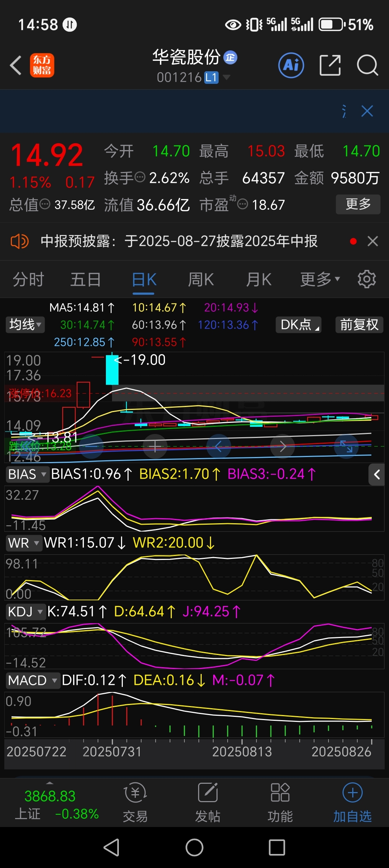Viewport: 389px width, 868px height.
Task: Tap the J:94.25 KDJ value
Action: coord(211,611)
